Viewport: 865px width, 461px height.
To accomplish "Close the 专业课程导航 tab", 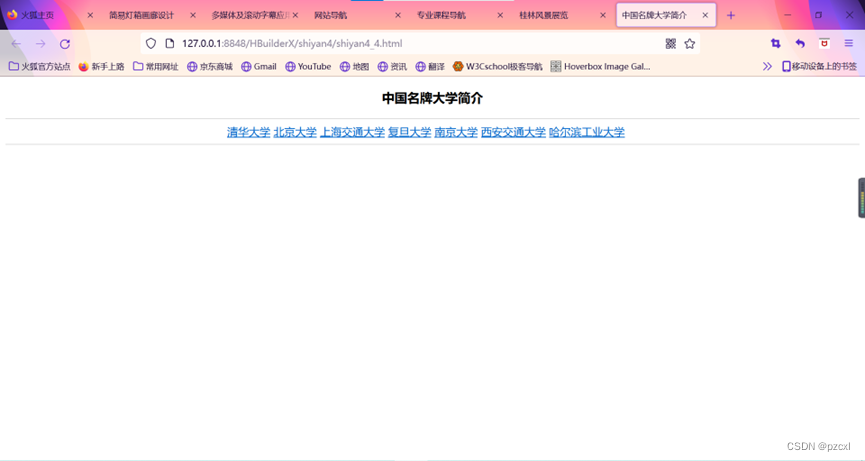I will 500,15.
